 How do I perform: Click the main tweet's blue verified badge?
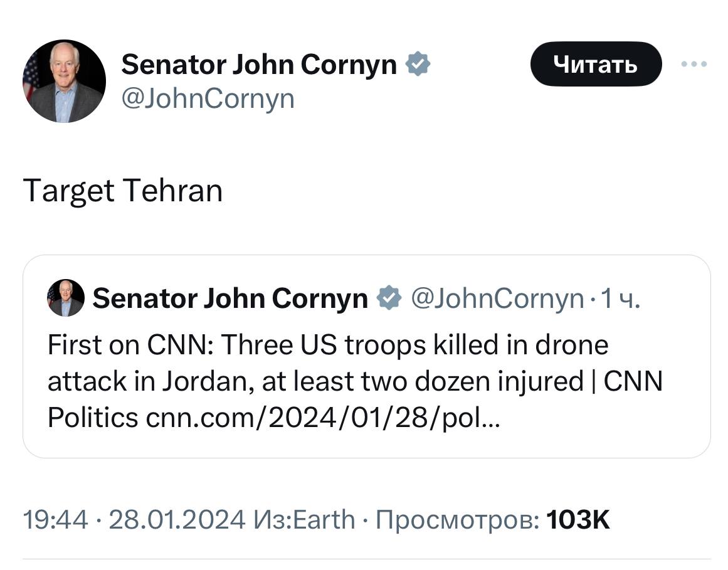pos(418,64)
